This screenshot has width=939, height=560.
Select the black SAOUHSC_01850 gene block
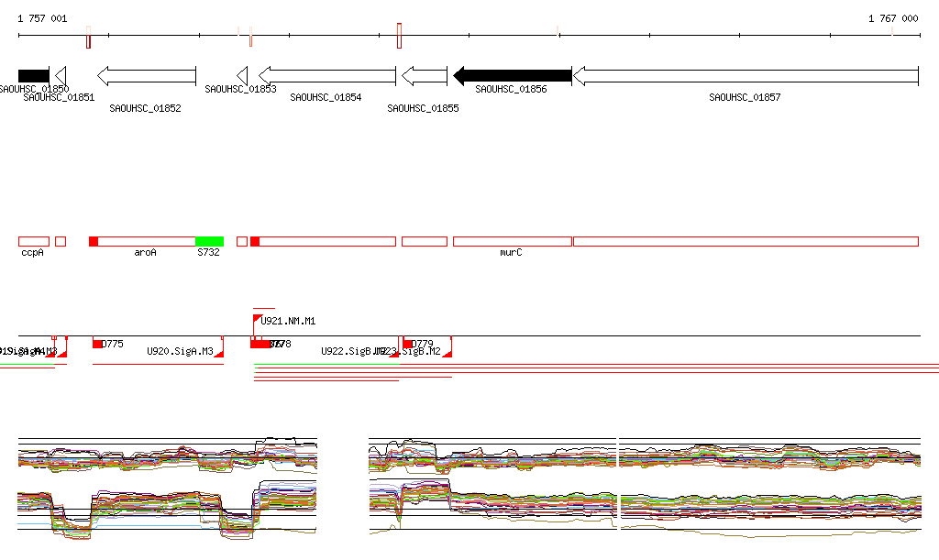34,76
